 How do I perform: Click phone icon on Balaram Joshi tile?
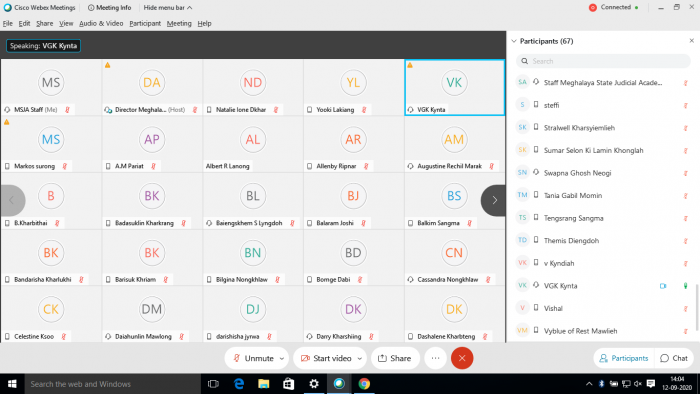pyautogui.click(x=309, y=223)
